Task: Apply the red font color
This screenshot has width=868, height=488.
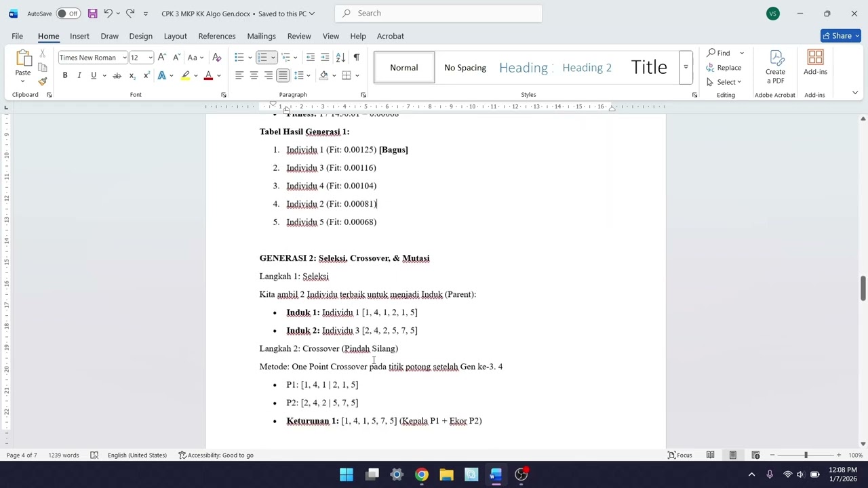Action: [x=208, y=75]
